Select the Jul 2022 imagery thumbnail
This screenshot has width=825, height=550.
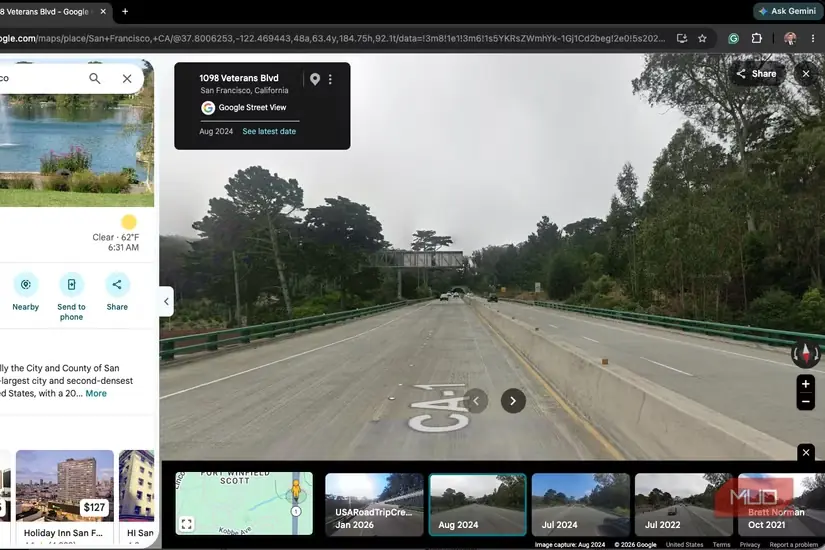click(x=683, y=504)
